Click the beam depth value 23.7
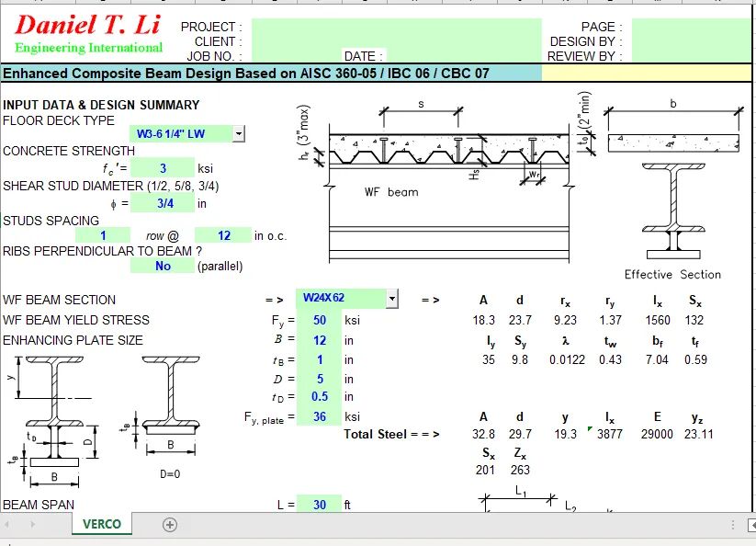The image size is (756, 546). tap(520, 320)
